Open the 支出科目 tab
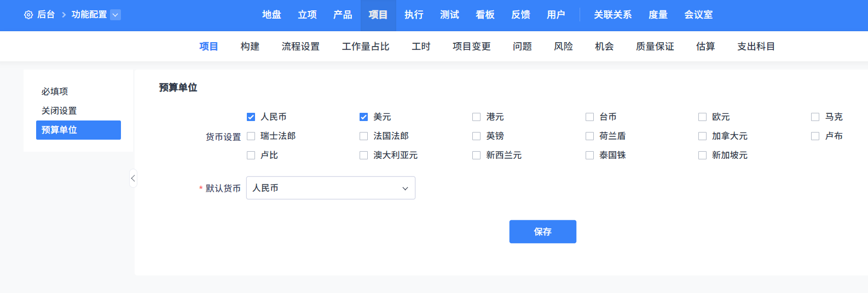868x293 pixels. pos(756,47)
